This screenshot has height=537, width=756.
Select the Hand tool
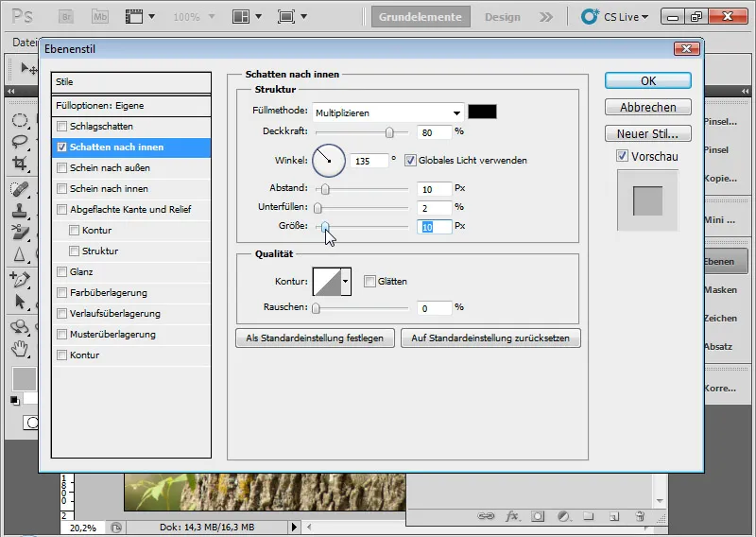pos(19,348)
